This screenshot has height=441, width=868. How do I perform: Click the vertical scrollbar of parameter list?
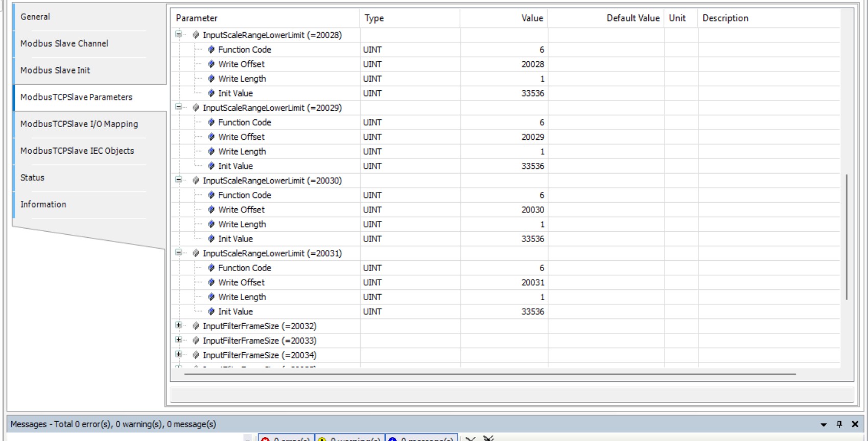pyautogui.click(x=846, y=237)
